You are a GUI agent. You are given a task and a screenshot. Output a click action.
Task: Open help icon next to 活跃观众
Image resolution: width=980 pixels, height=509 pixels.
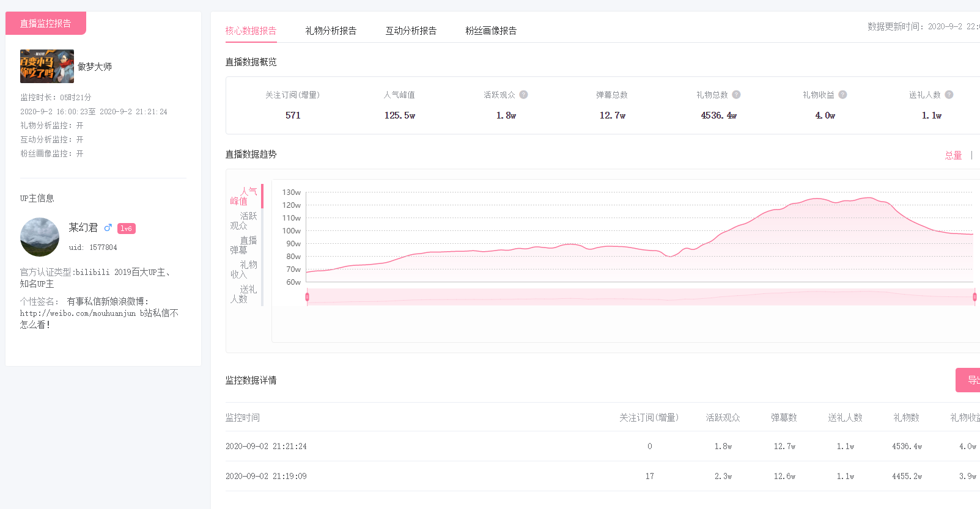(523, 95)
